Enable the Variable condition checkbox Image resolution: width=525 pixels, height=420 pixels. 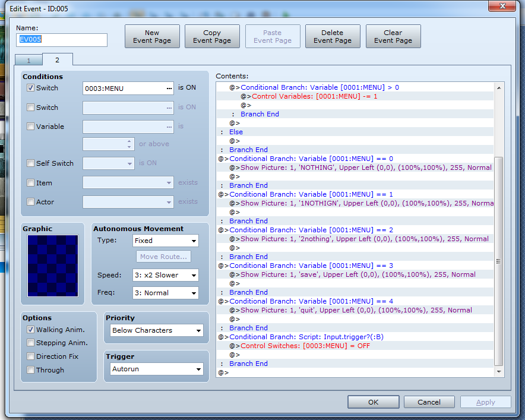tap(30, 127)
